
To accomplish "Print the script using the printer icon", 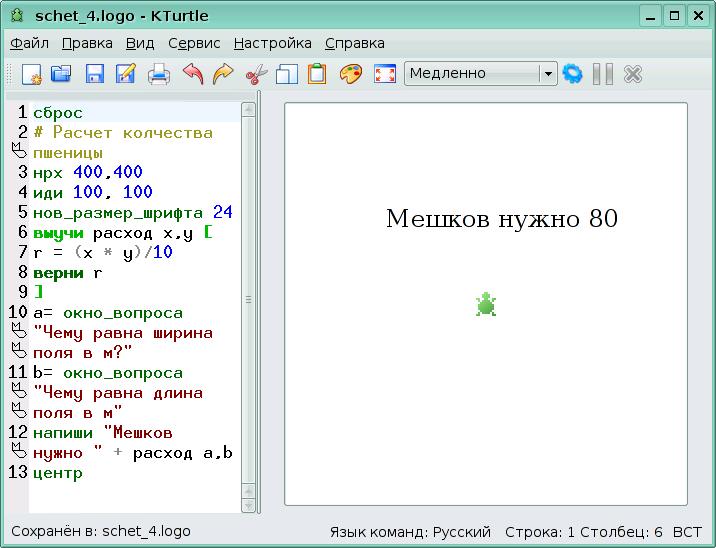I will 159,74.
